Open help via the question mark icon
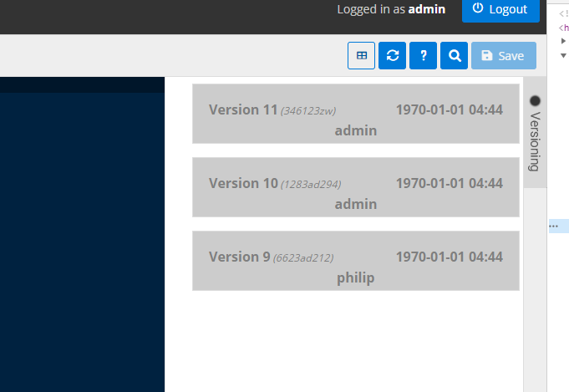The height and width of the screenshot is (392, 569). coord(424,56)
